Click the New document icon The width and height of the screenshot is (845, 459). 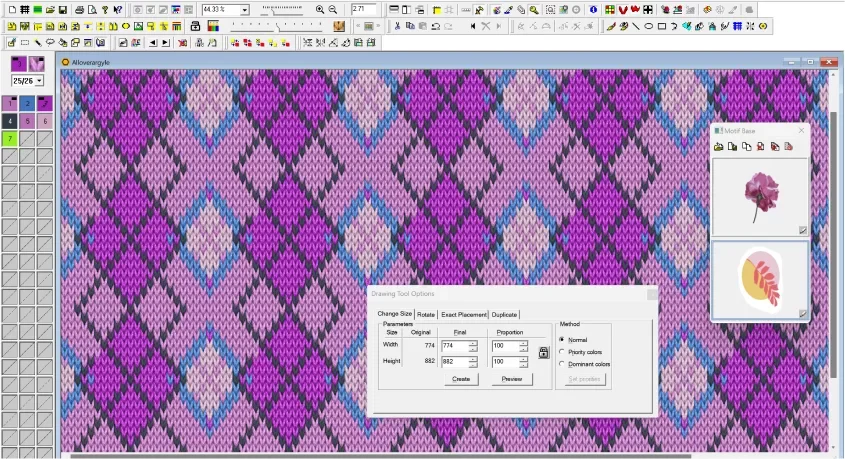tap(12, 10)
